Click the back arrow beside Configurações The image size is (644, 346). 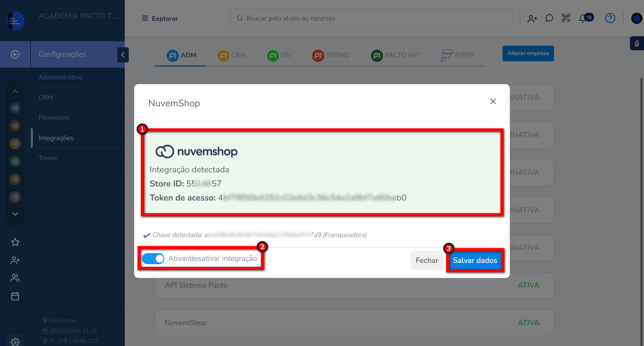coord(15,54)
